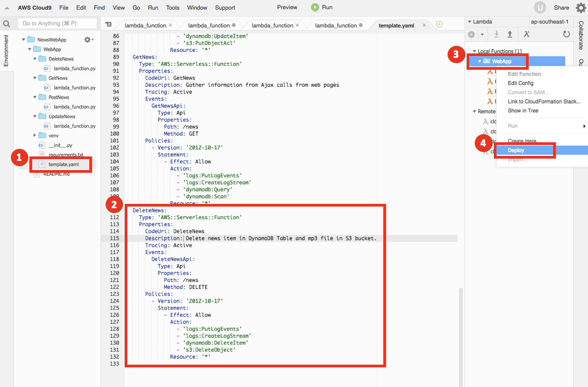Switch to the second lambda_function tab
The width and height of the screenshot is (588, 387).
click(x=209, y=25)
